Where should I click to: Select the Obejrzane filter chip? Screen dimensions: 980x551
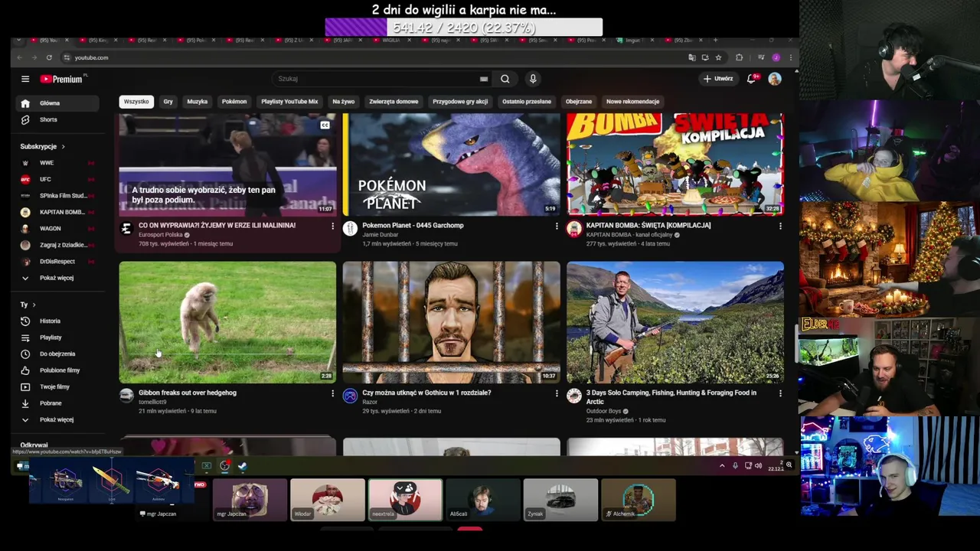(x=579, y=101)
